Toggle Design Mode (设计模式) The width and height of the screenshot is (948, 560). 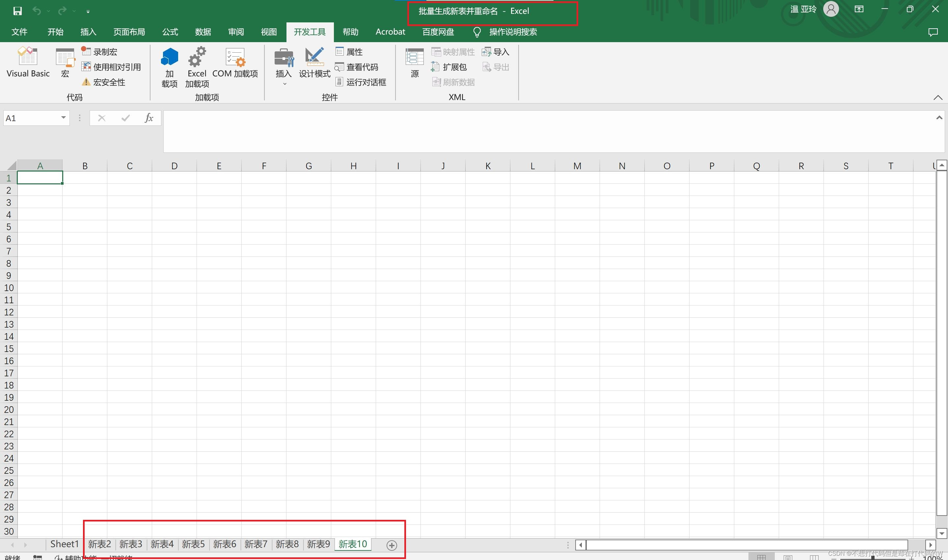[x=314, y=62]
